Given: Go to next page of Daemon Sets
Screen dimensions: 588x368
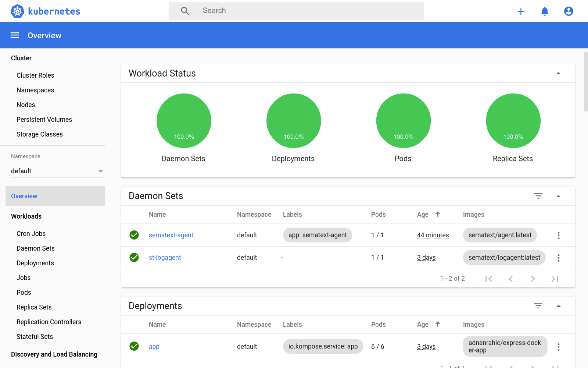Looking at the screenshot, I should [x=533, y=279].
